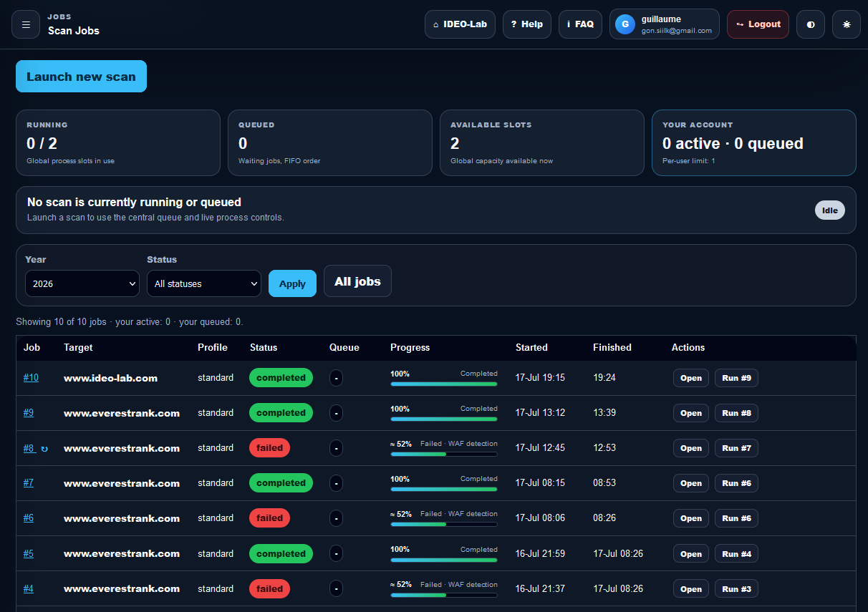
Task: Click finished time 13:39
Action: [x=604, y=412]
